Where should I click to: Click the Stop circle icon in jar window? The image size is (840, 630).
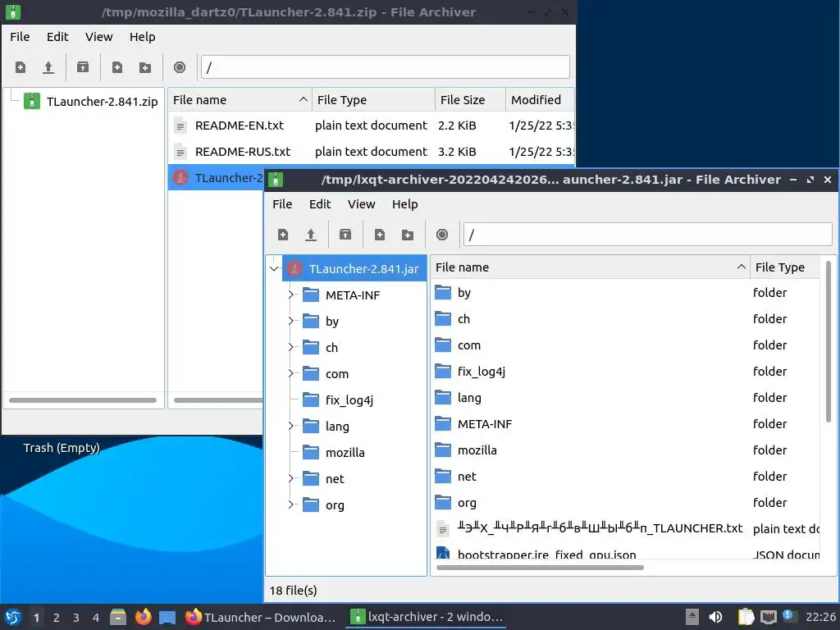(442, 235)
